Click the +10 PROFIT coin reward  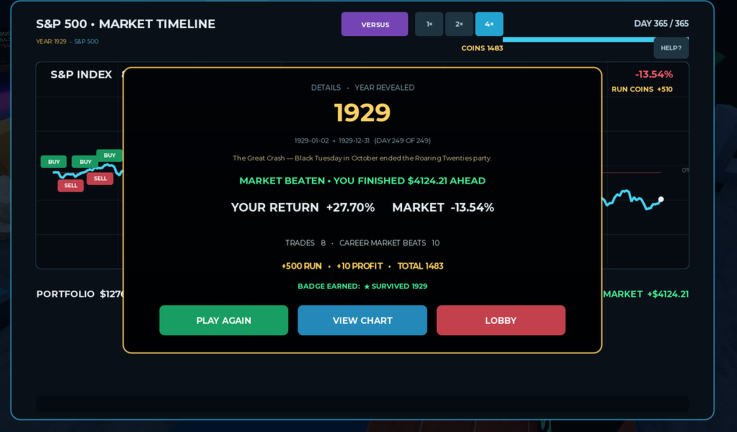[360, 266]
